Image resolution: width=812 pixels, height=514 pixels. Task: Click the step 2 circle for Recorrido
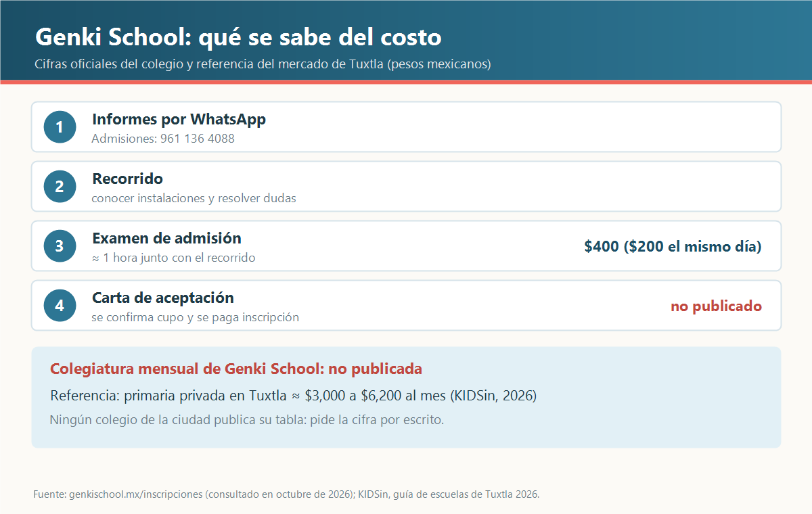tap(60, 187)
